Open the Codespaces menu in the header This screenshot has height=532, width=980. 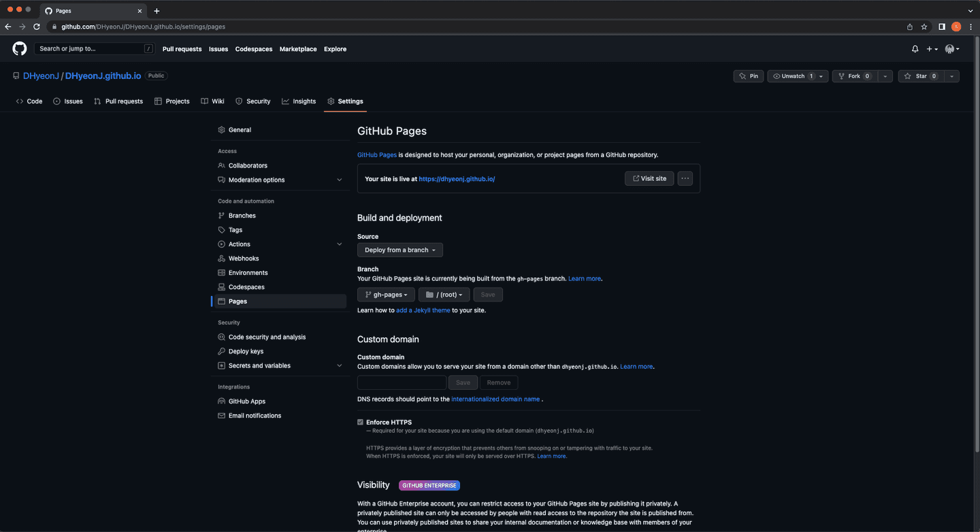tap(253, 48)
